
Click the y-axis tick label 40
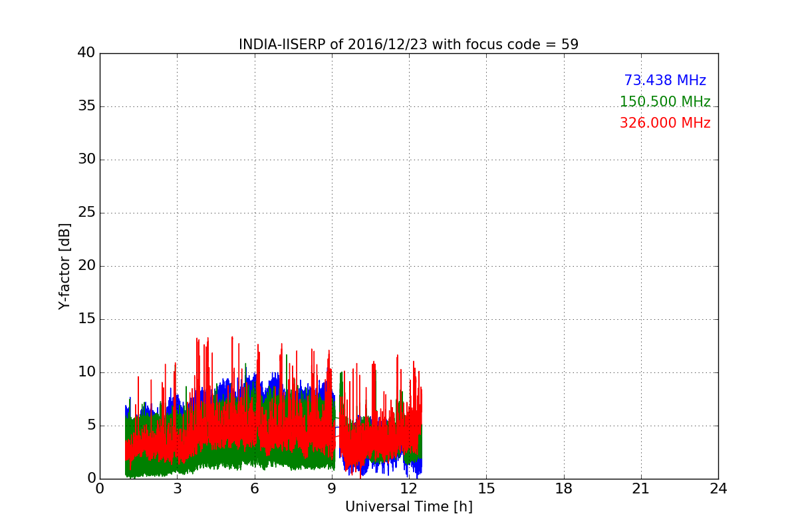tap(86, 53)
